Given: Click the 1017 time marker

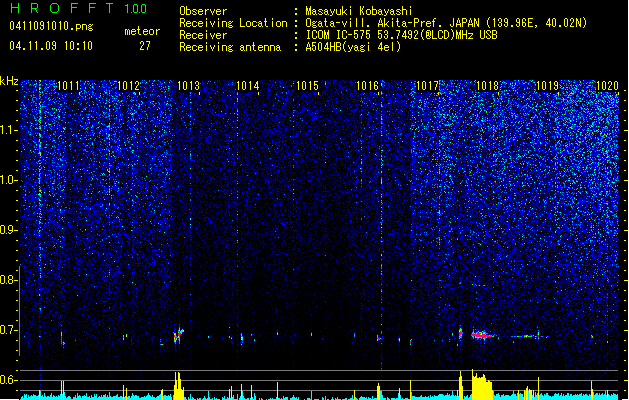Looking at the screenshot, I should [428, 86].
